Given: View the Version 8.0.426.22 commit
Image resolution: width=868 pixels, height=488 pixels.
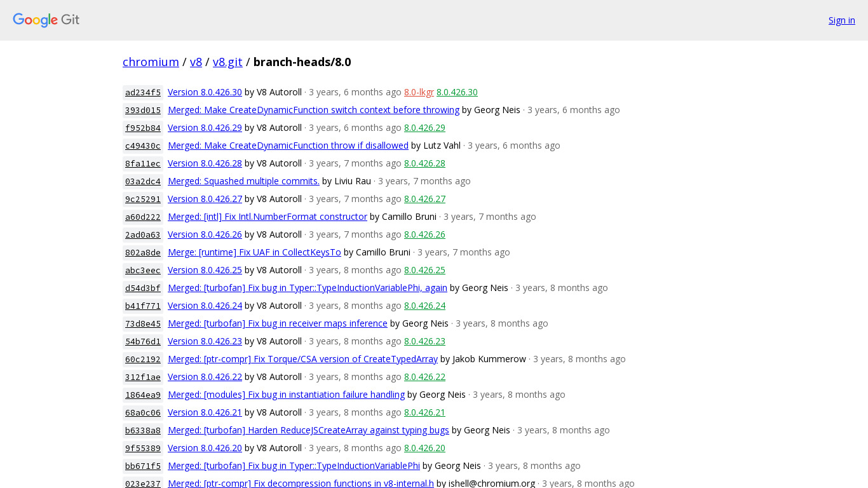Looking at the screenshot, I should [205, 377].
